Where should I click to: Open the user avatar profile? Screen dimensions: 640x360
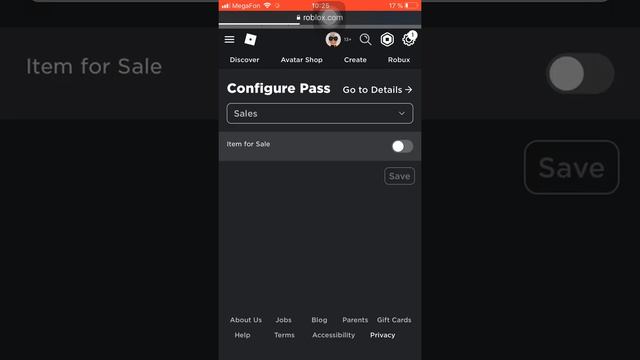[333, 39]
